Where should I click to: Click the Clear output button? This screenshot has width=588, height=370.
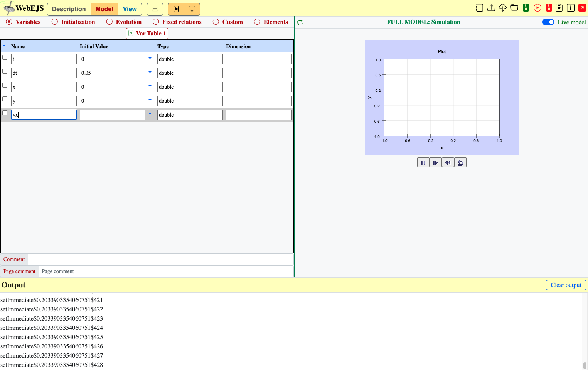(566, 285)
